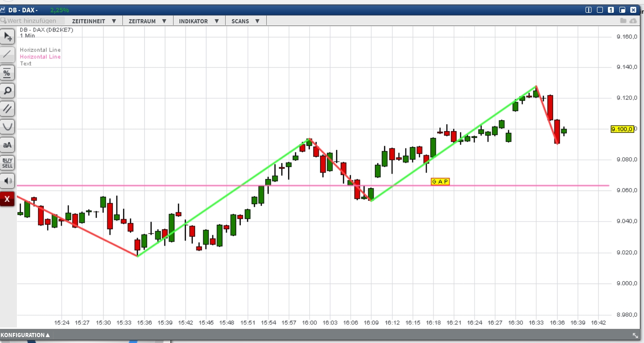The width and height of the screenshot is (644, 343).
Task: Click the red X exit drawing button
Action: (7, 199)
